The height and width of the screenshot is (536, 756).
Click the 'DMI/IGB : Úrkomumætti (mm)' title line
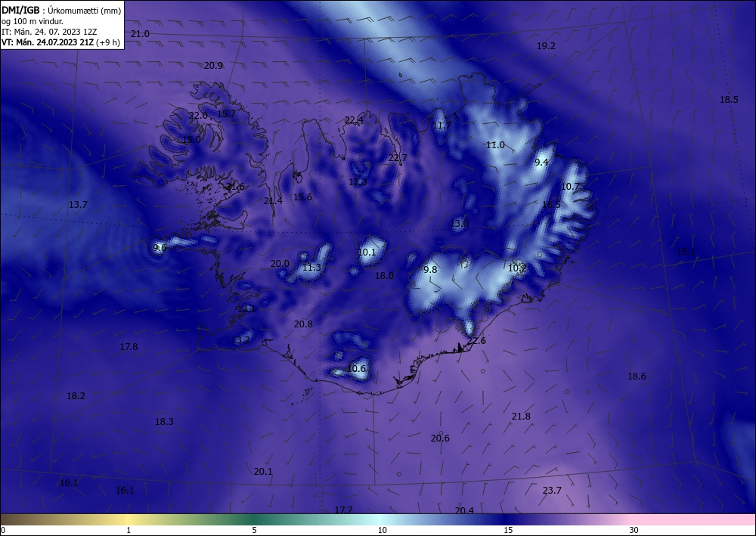61,10
